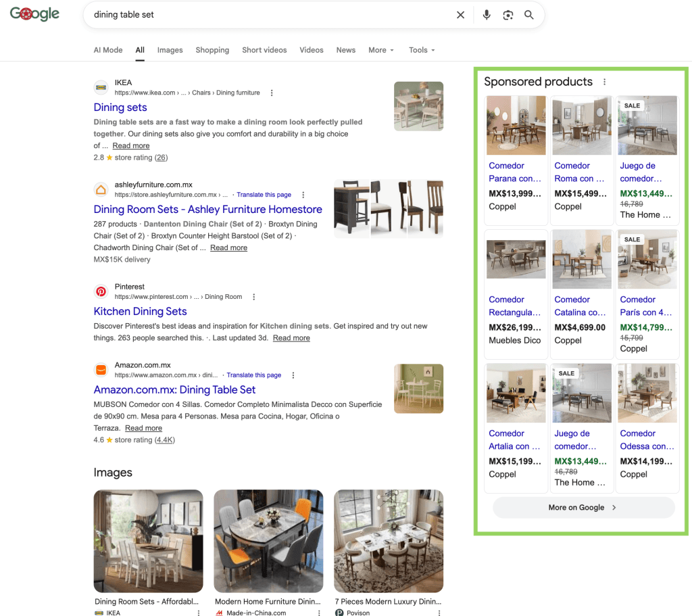This screenshot has width=692, height=616.
Task: Click the IKEA site favicon
Action: coord(101,87)
